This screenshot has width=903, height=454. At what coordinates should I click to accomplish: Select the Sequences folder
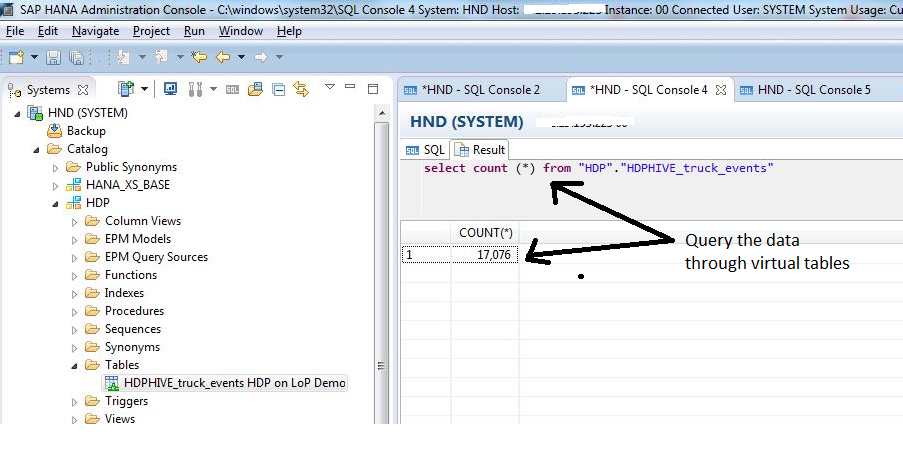pos(132,329)
